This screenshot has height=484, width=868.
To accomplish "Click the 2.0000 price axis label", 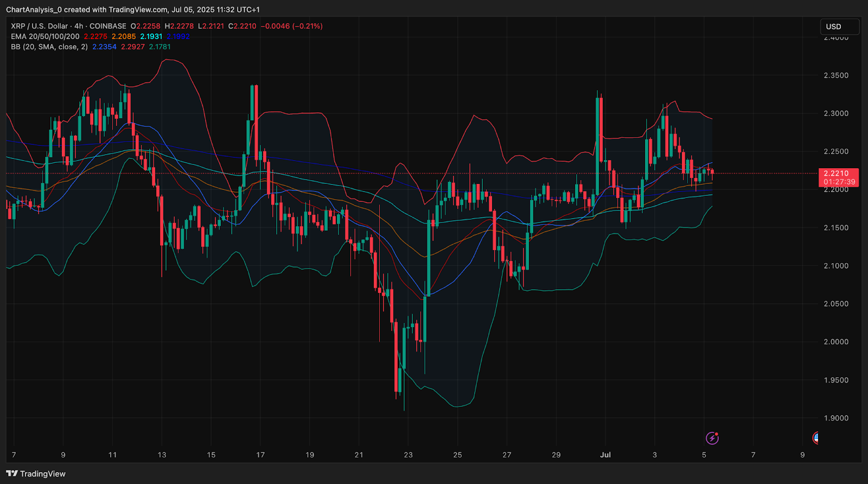I will pyautogui.click(x=836, y=342).
